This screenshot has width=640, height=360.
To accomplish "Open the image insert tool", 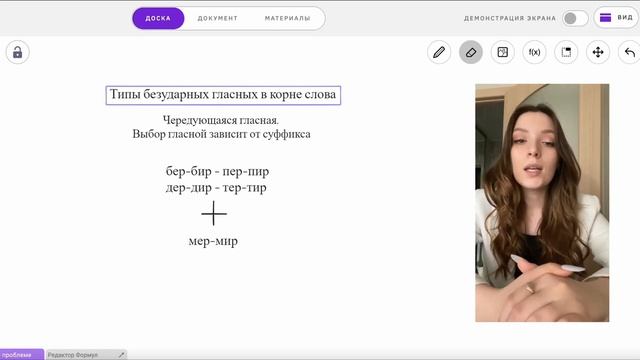I will pyautogui.click(x=502, y=52).
